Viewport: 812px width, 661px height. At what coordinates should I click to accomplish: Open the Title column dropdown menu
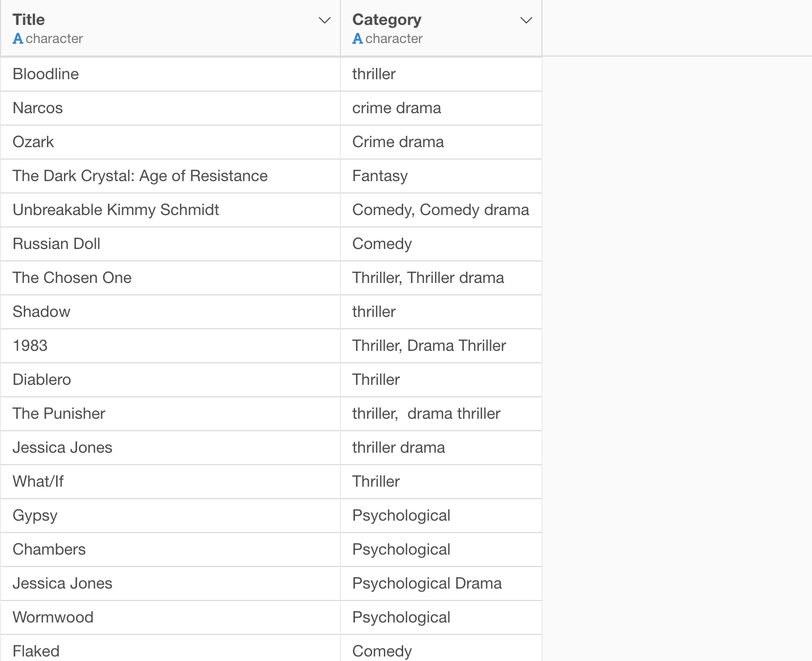tap(324, 20)
